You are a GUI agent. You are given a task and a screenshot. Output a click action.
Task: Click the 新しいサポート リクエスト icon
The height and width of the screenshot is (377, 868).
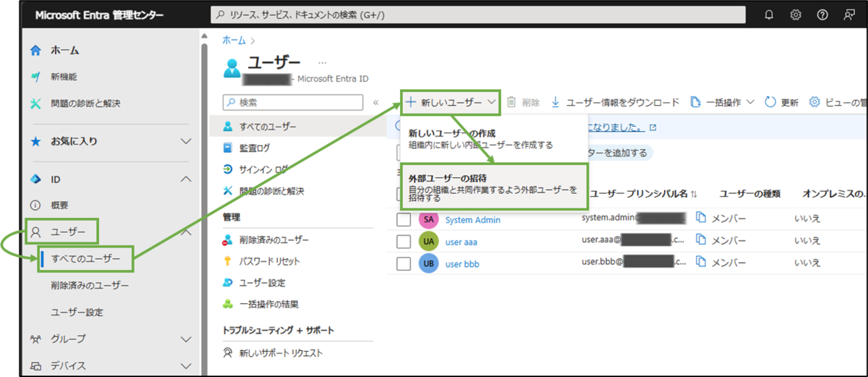[227, 353]
